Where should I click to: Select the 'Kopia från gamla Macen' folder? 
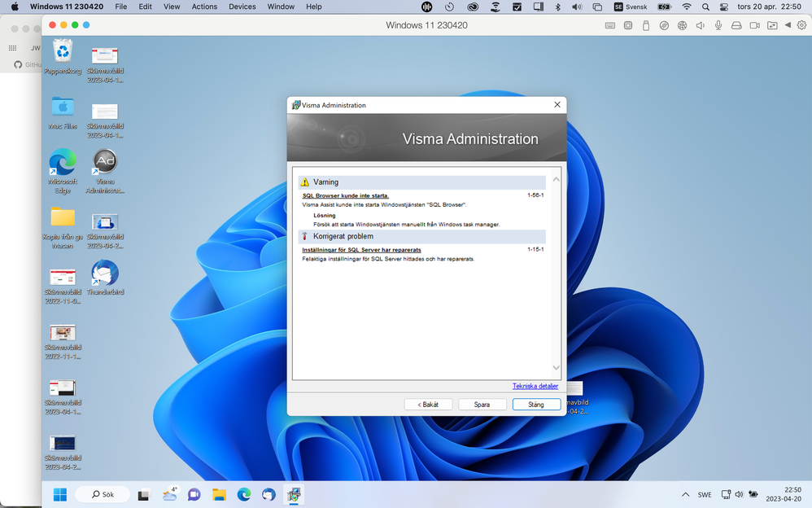pos(63,227)
